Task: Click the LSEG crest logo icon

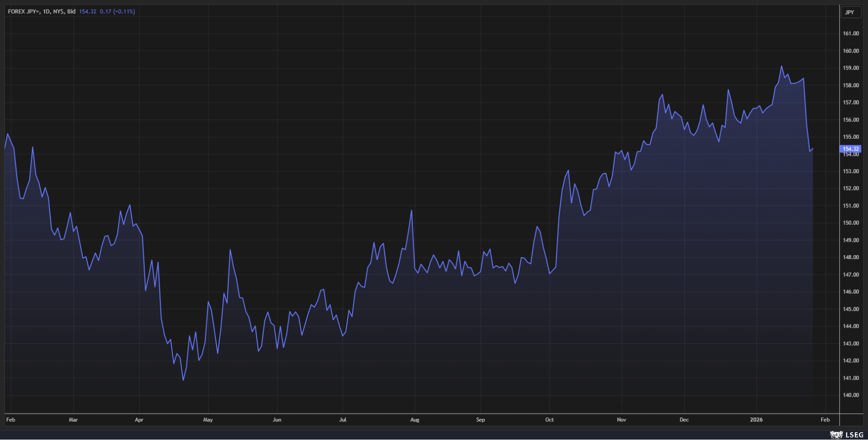Action: [836, 435]
